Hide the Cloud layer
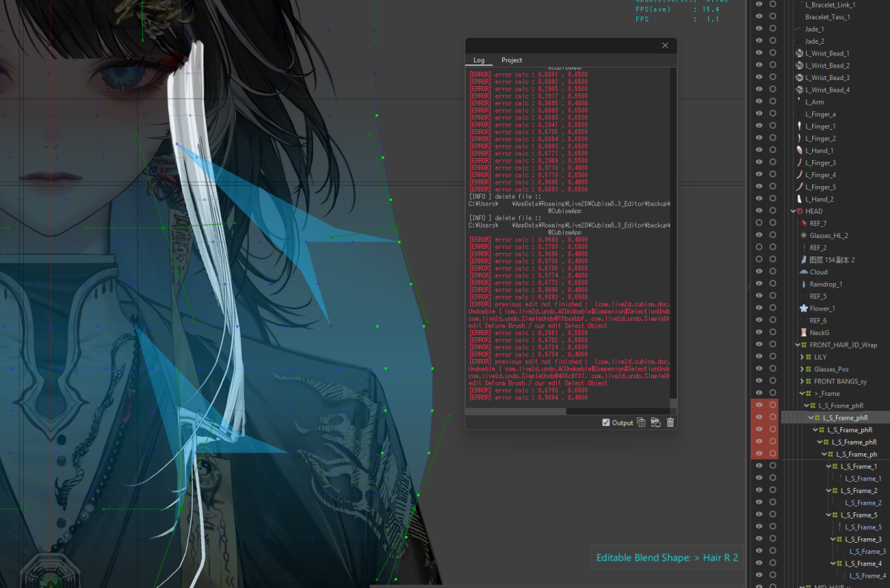This screenshot has width=890, height=588. coord(759,272)
